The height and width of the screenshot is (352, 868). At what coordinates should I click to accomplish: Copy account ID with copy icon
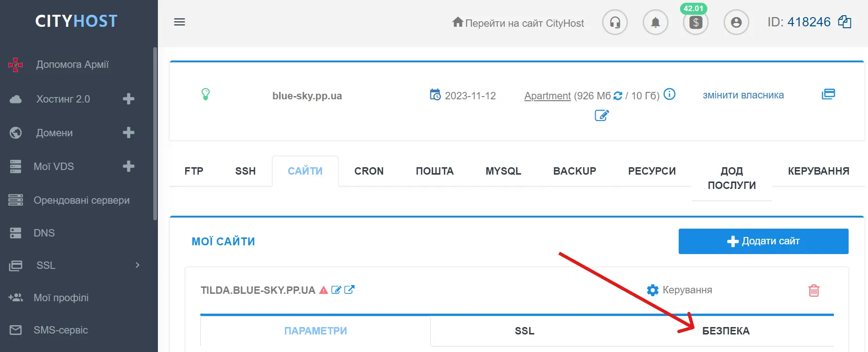[844, 22]
